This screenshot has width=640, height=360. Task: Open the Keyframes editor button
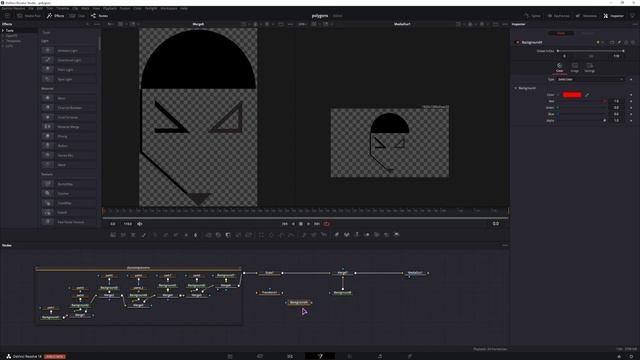pos(558,16)
